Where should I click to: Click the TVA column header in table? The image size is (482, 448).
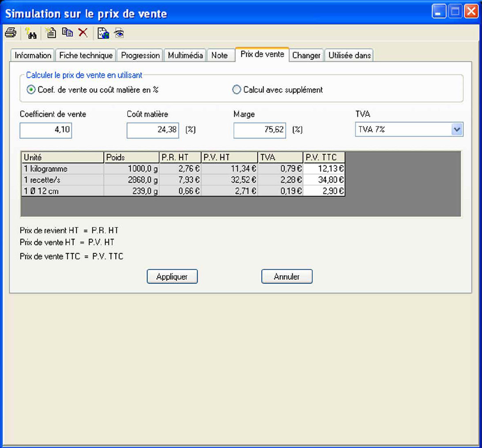(280, 157)
